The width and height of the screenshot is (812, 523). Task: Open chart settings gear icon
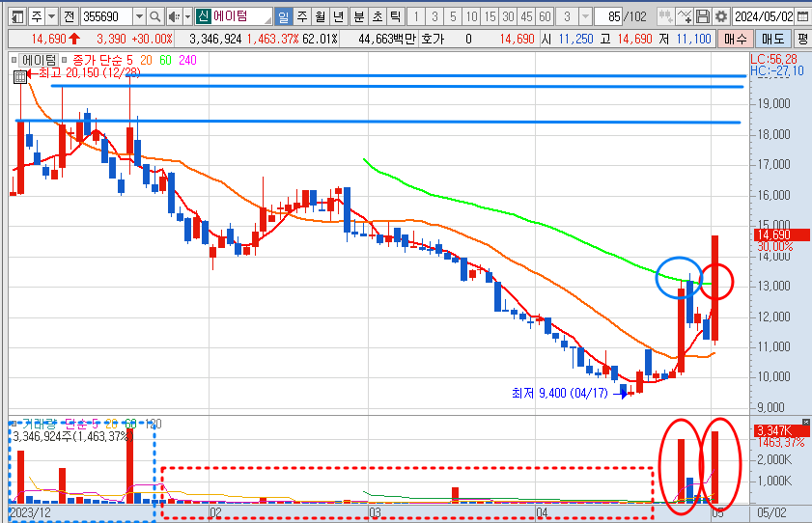[x=721, y=17]
